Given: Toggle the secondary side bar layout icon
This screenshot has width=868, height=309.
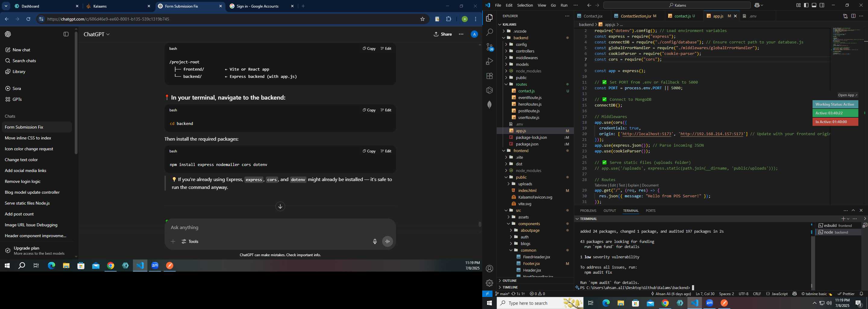Looking at the screenshot, I should [x=822, y=5].
